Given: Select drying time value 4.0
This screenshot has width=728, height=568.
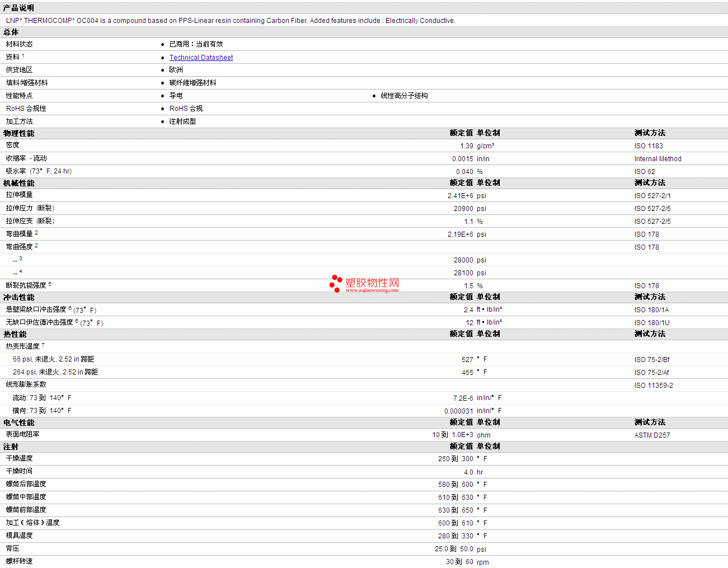Looking at the screenshot, I should tap(468, 472).
